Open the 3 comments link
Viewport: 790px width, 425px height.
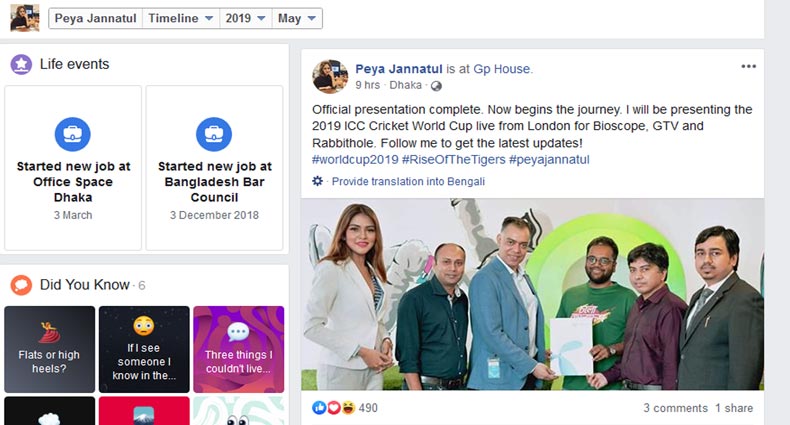point(675,408)
